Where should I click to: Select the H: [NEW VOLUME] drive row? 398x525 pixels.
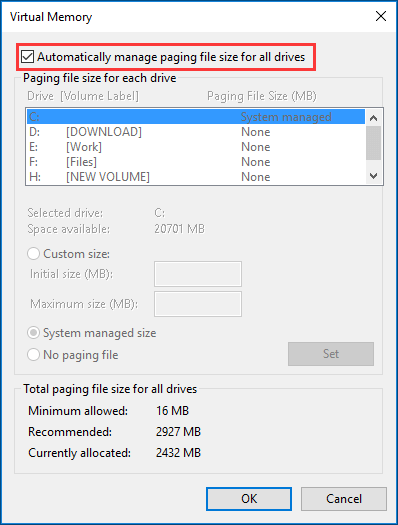point(196,177)
